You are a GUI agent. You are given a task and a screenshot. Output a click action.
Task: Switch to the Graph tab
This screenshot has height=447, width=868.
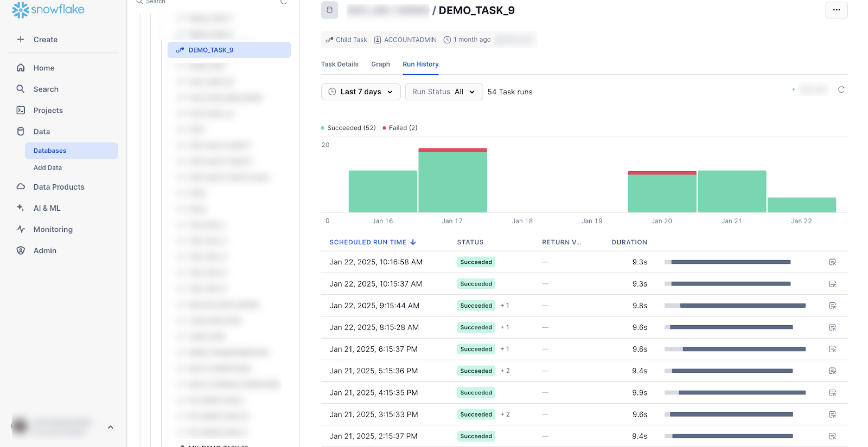pyautogui.click(x=380, y=64)
